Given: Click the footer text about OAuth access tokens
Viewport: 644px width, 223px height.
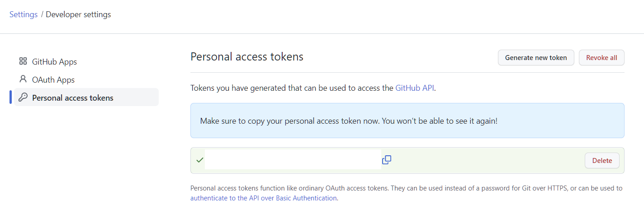Looking at the screenshot, I should coord(407,193).
